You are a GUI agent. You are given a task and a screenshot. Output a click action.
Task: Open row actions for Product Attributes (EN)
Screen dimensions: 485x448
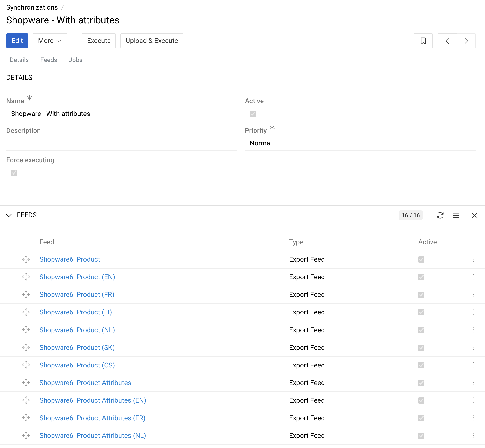tap(474, 400)
